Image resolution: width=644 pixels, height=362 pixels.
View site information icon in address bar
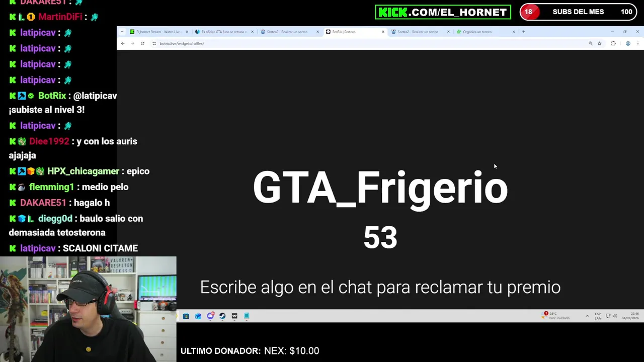[154, 43]
